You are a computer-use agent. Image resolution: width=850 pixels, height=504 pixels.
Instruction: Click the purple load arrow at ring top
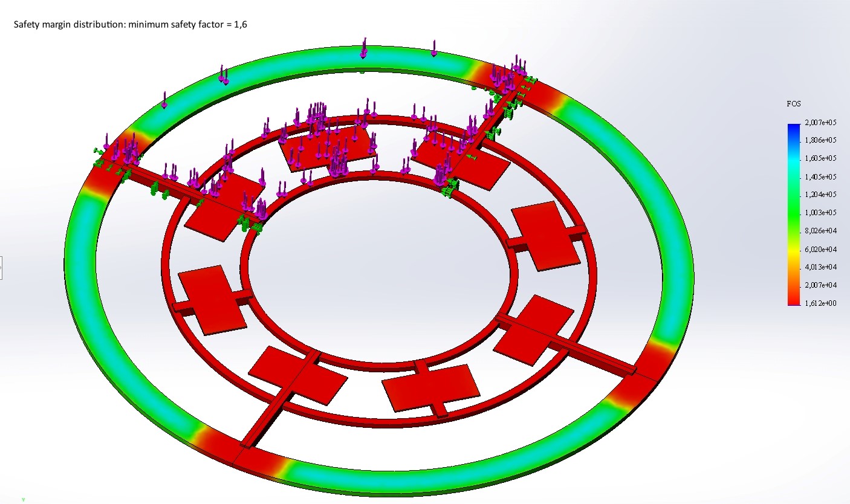364,48
